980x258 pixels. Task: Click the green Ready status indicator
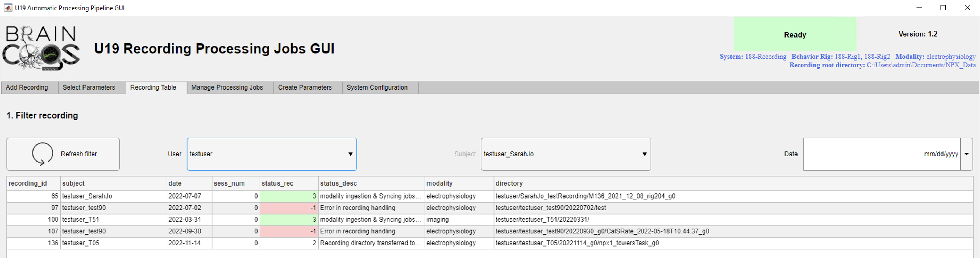tap(795, 34)
